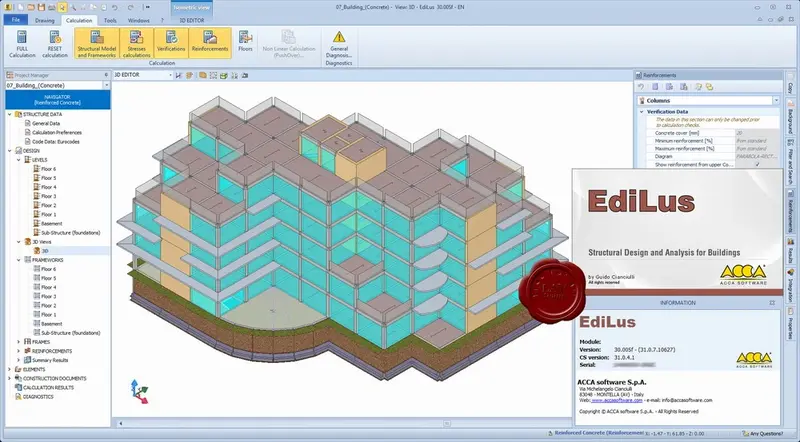Activate the selection pointer tool in quick access bar

62,7
